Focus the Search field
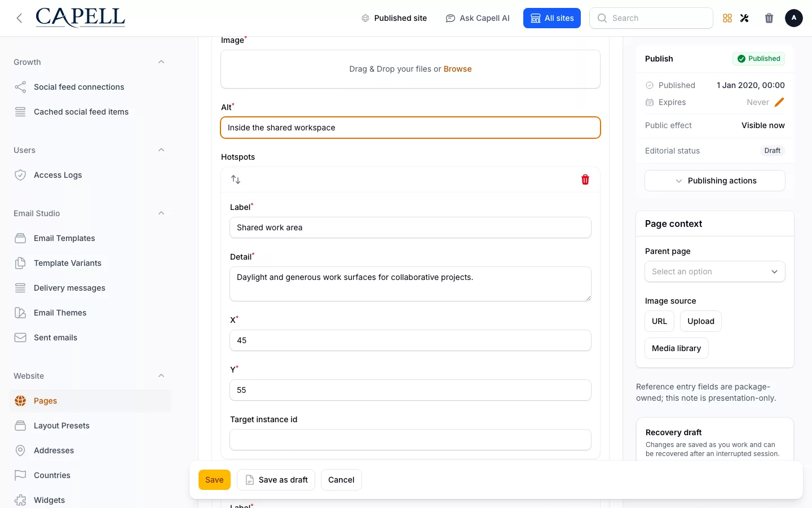The image size is (812, 508). click(x=651, y=18)
